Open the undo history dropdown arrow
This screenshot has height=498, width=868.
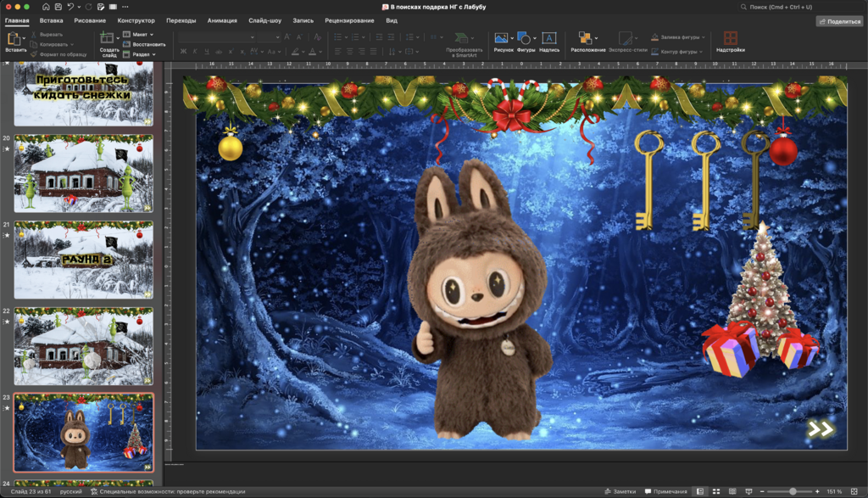click(x=79, y=7)
